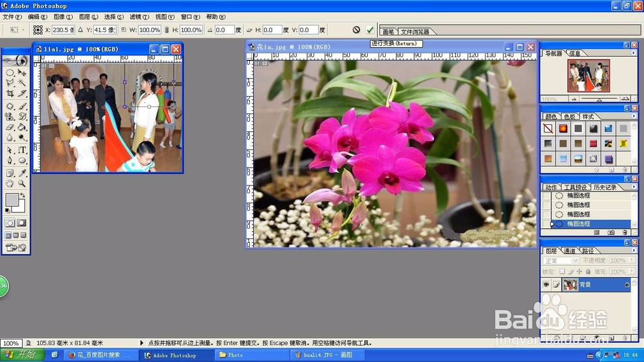Cancel transform with the circle-slash icon
The height and width of the screenshot is (362, 644).
coord(357,30)
